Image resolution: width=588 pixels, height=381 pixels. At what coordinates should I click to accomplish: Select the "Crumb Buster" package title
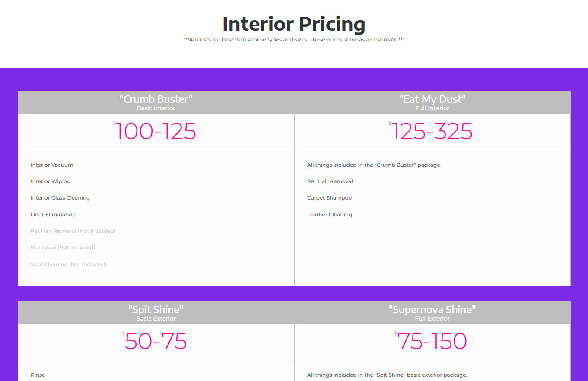[x=156, y=99]
